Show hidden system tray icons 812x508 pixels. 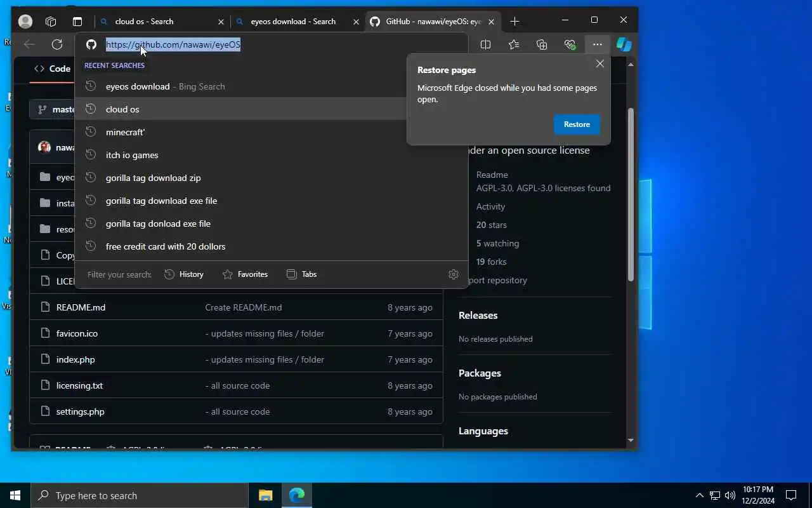point(700,495)
